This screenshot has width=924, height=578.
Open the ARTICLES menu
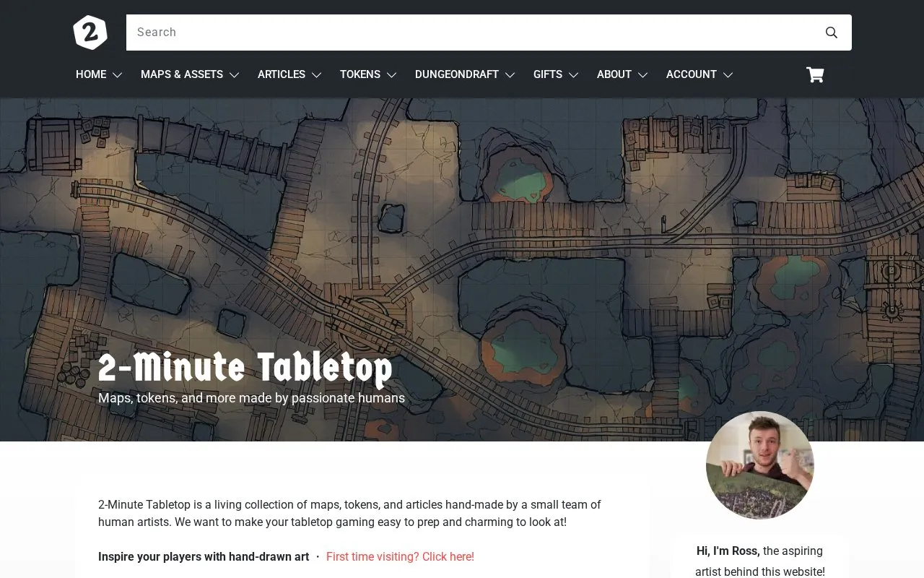[282, 74]
